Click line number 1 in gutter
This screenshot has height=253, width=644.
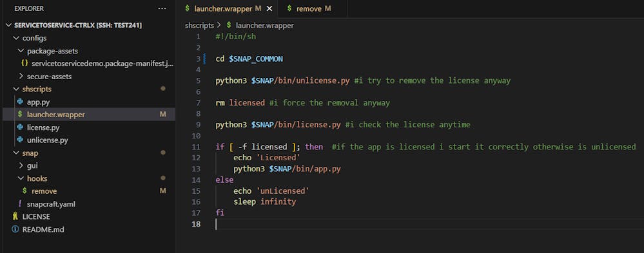pos(199,37)
